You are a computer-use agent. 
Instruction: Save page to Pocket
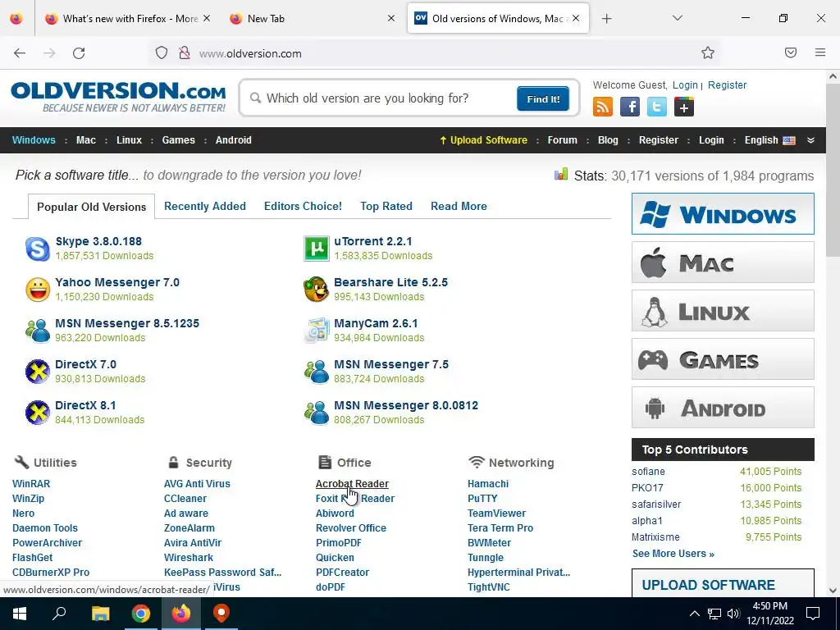pos(791,52)
